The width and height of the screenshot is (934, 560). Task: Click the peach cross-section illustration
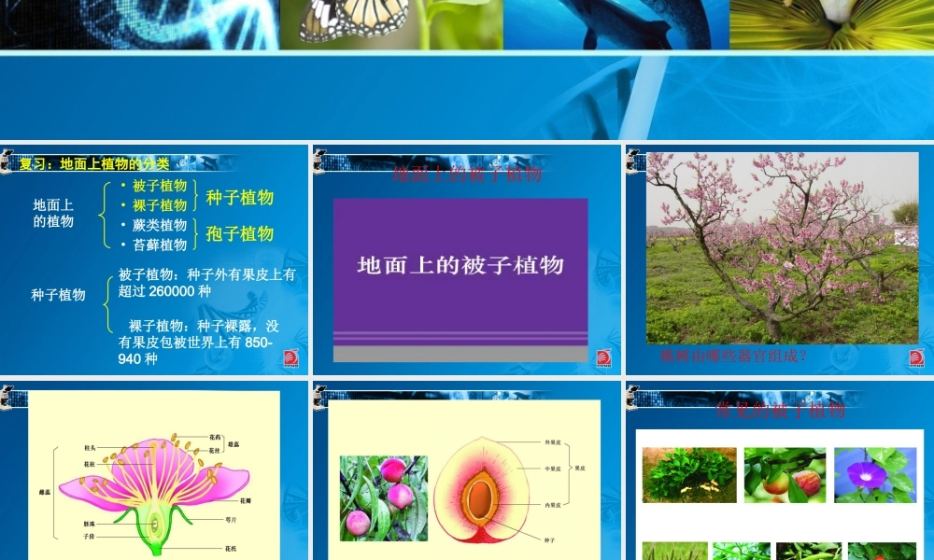(x=483, y=491)
